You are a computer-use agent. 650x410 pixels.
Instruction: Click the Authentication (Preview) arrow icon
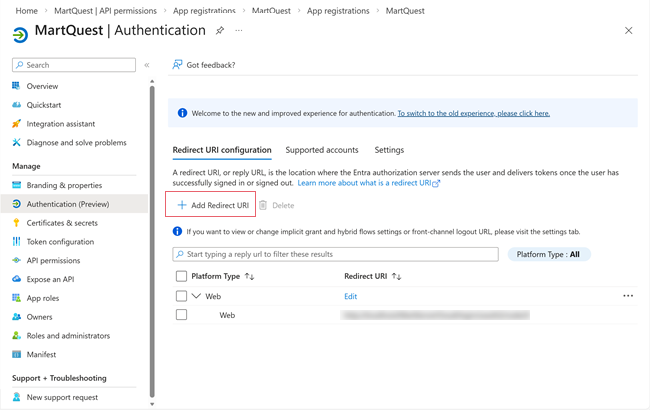[16, 204]
